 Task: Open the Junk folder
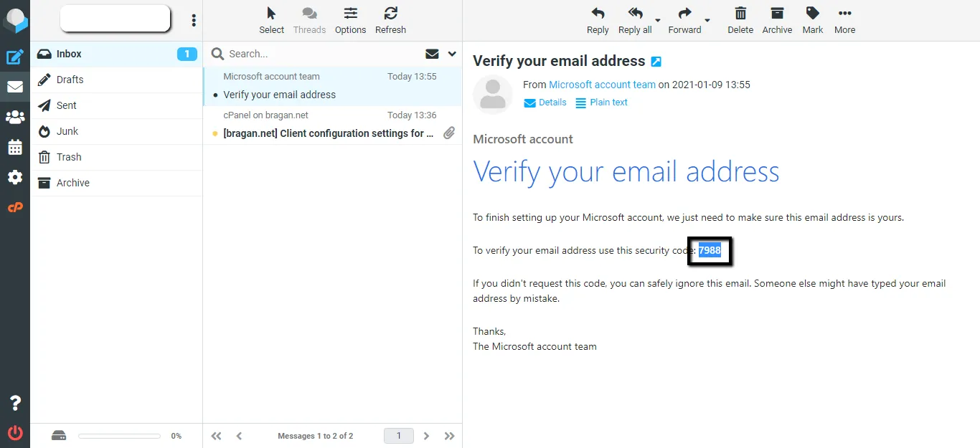[116, 131]
